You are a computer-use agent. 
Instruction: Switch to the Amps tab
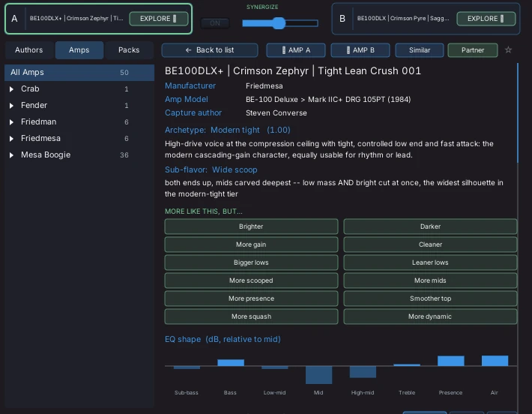pyautogui.click(x=79, y=50)
